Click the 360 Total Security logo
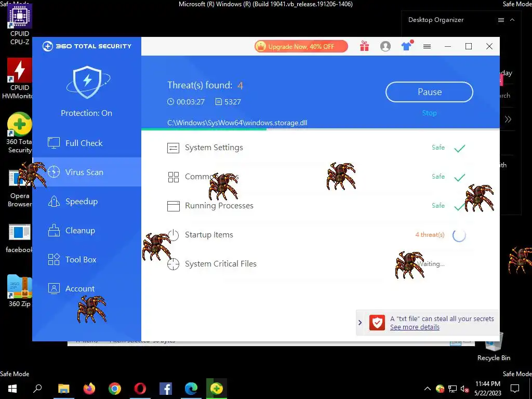Image resolution: width=532 pixels, height=399 pixels. [x=87, y=46]
